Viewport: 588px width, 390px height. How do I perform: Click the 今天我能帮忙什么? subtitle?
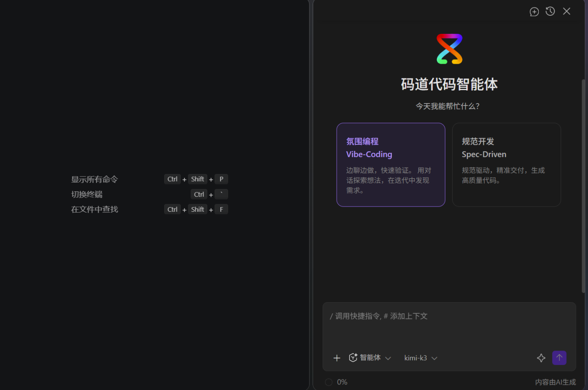tap(448, 106)
